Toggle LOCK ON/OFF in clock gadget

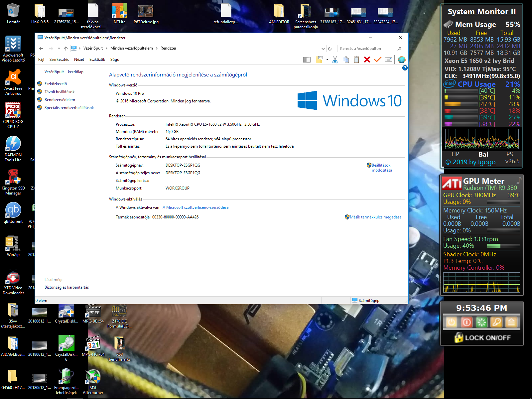point(482,338)
